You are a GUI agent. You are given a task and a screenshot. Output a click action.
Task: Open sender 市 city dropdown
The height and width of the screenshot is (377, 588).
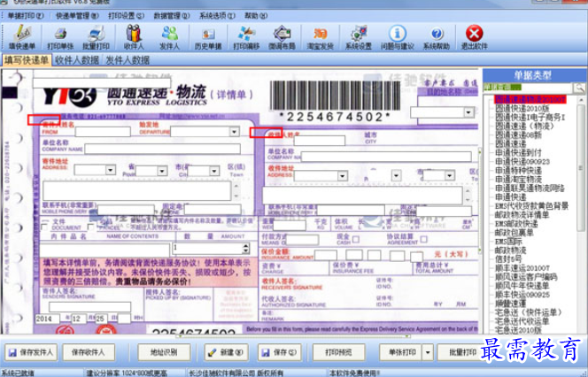click(x=214, y=172)
